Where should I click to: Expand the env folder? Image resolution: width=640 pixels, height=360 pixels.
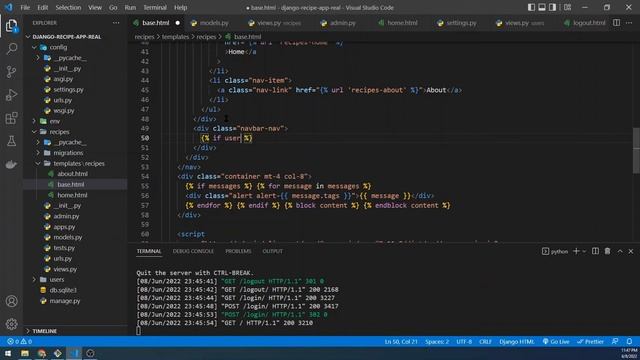[x=54, y=121]
